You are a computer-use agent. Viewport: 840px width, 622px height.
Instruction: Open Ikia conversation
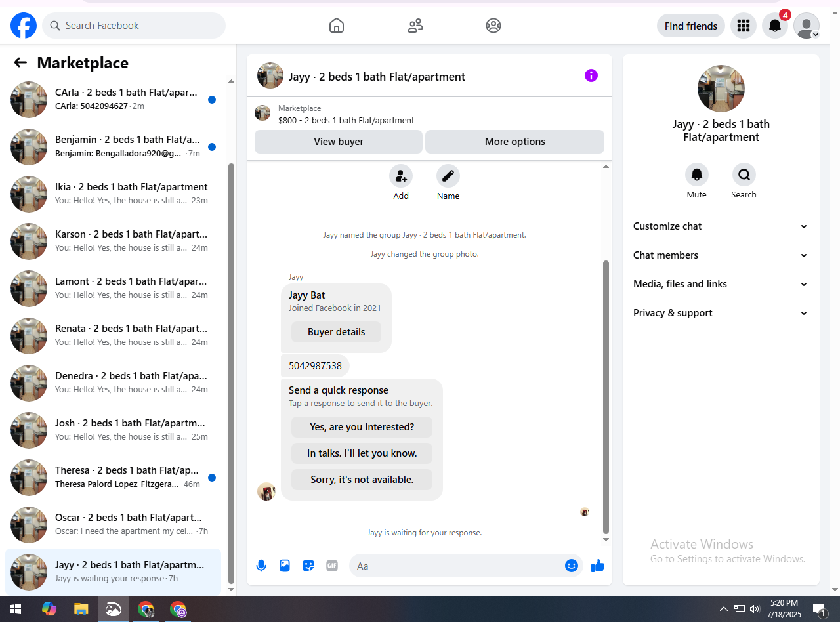[x=113, y=194]
